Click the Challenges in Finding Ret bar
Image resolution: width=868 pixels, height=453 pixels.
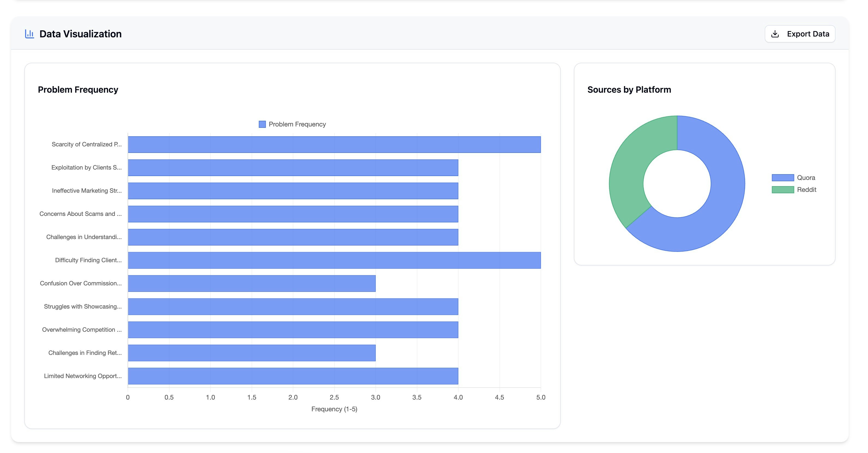tap(251, 353)
